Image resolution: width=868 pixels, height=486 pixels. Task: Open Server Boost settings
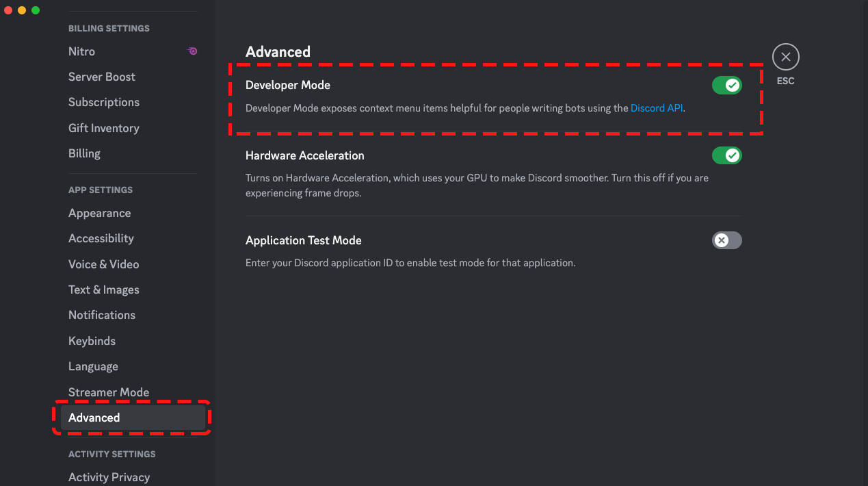click(x=101, y=77)
